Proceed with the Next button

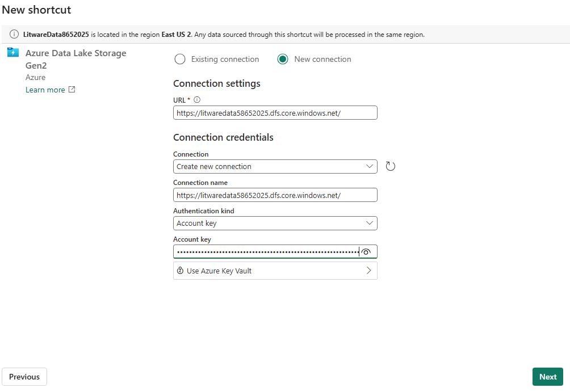point(548,377)
